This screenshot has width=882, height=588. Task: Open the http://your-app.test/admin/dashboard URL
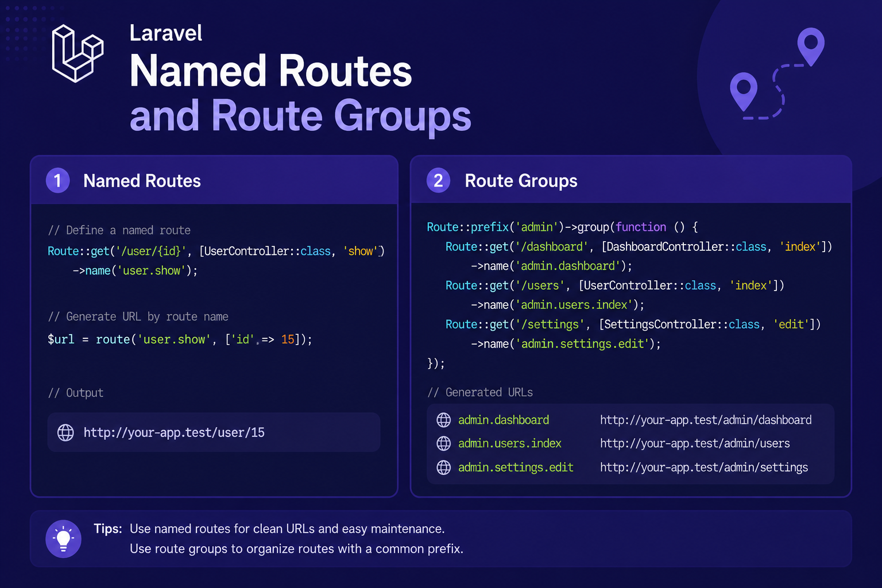tap(706, 420)
